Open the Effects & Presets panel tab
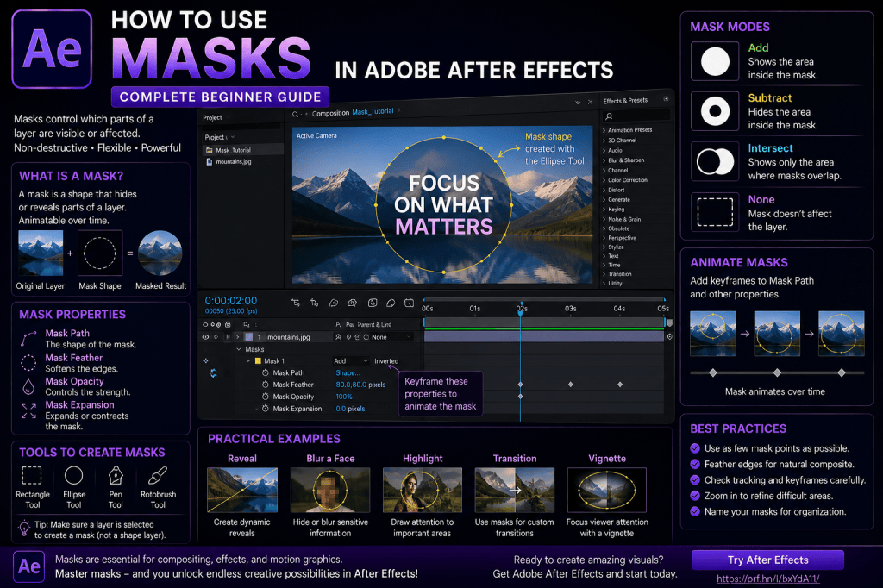 click(625, 101)
